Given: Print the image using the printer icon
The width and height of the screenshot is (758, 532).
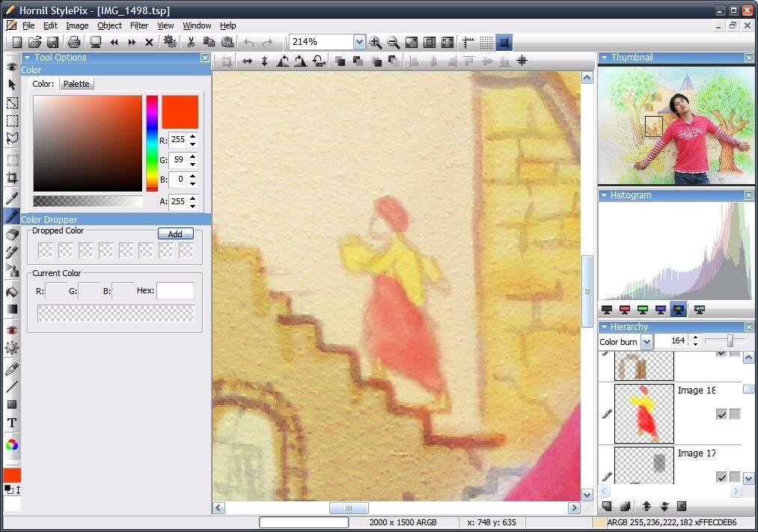Looking at the screenshot, I should coord(74,43).
